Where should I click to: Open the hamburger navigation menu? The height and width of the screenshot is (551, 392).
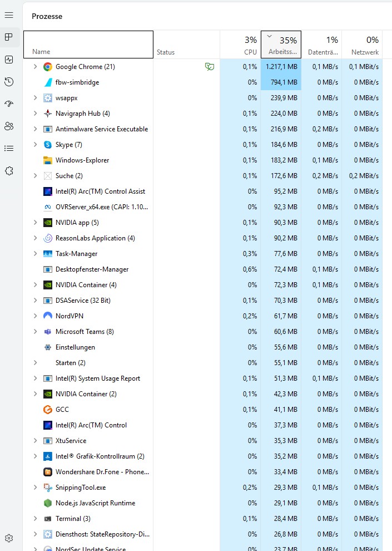[9, 15]
